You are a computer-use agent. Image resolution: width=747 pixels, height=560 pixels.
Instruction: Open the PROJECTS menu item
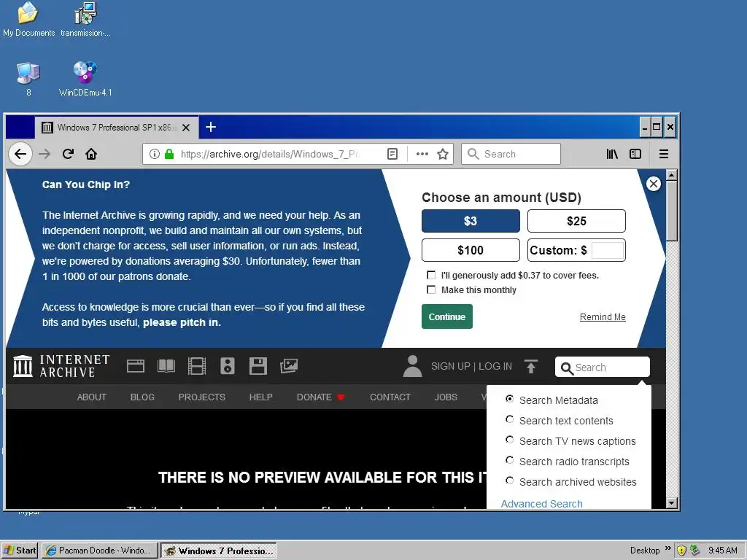click(x=202, y=397)
